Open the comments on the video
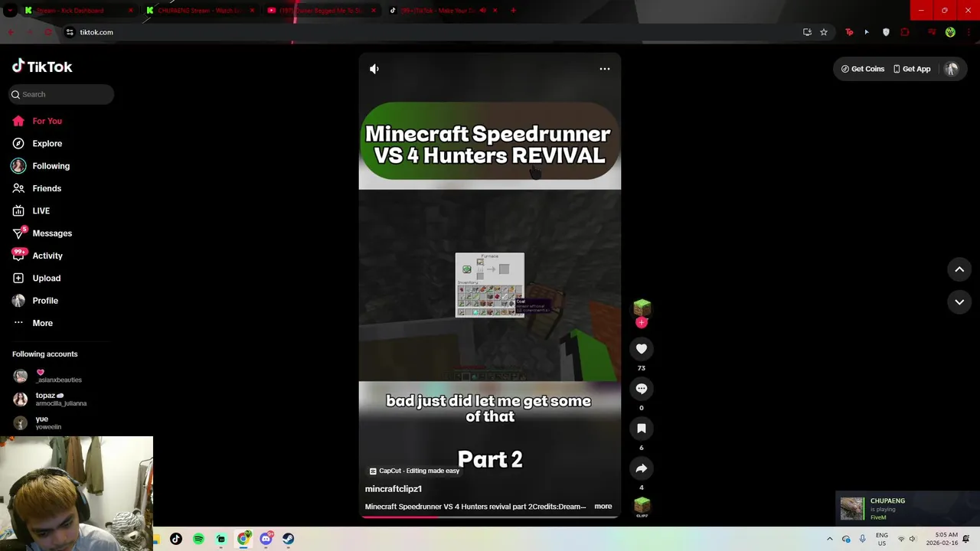 [642, 389]
